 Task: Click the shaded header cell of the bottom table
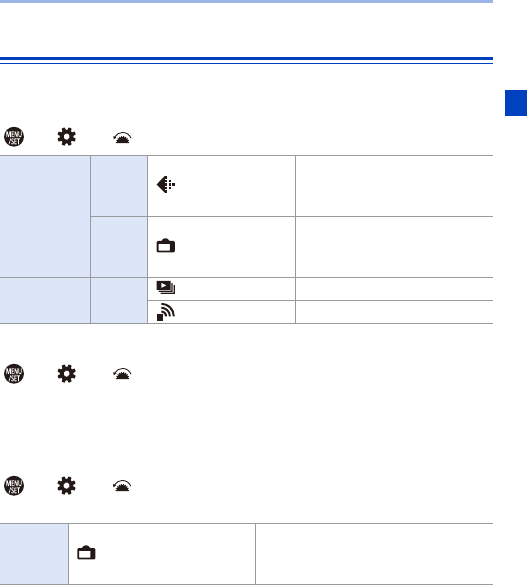click(x=34, y=554)
